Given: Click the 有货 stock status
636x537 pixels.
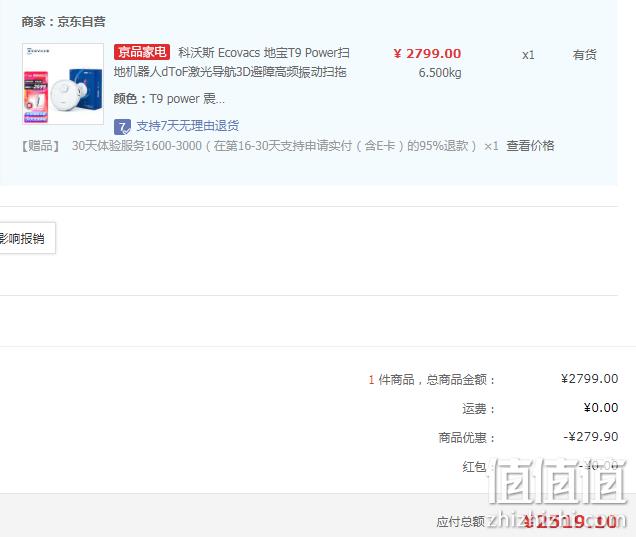Looking at the screenshot, I should pos(584,55).
